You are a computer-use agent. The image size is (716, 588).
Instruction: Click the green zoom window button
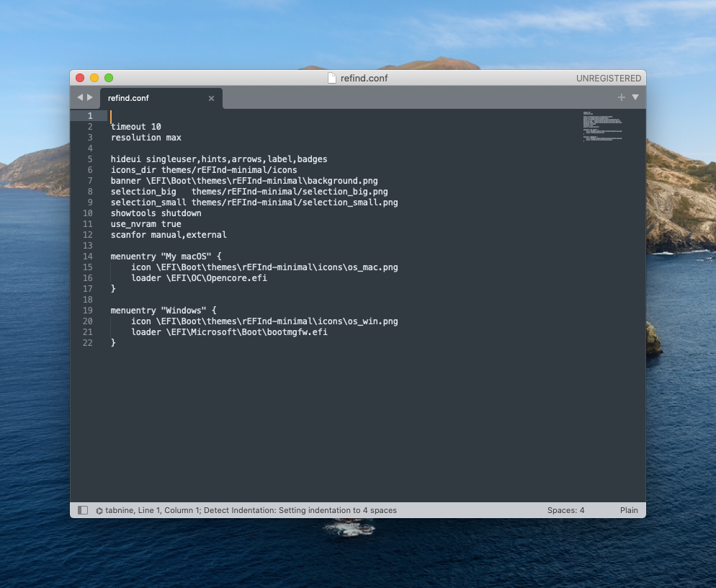coord(109,78)
